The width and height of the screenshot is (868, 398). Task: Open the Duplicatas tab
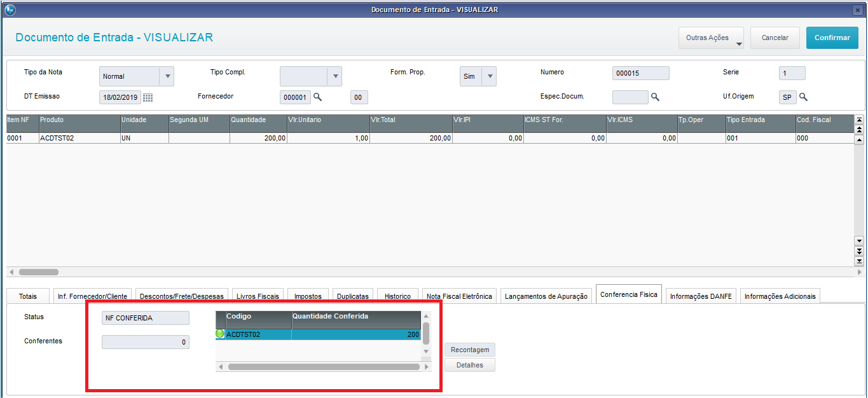(x=353, y=296)
